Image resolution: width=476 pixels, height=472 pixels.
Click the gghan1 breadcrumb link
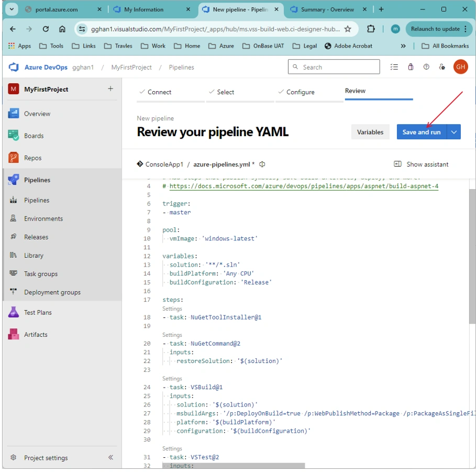tap(83, 67)
